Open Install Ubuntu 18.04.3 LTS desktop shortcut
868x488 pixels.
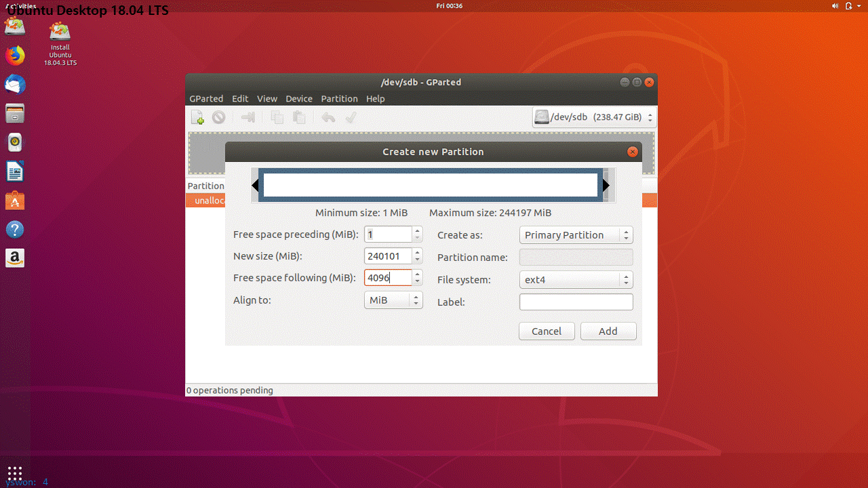[x=60, y=44]
